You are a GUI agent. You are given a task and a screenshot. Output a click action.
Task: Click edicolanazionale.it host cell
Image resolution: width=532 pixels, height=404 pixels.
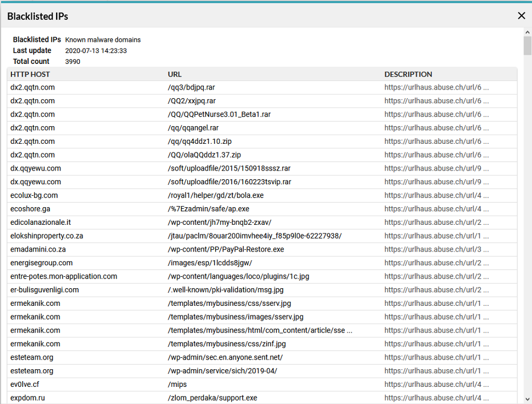pos(41,223)
